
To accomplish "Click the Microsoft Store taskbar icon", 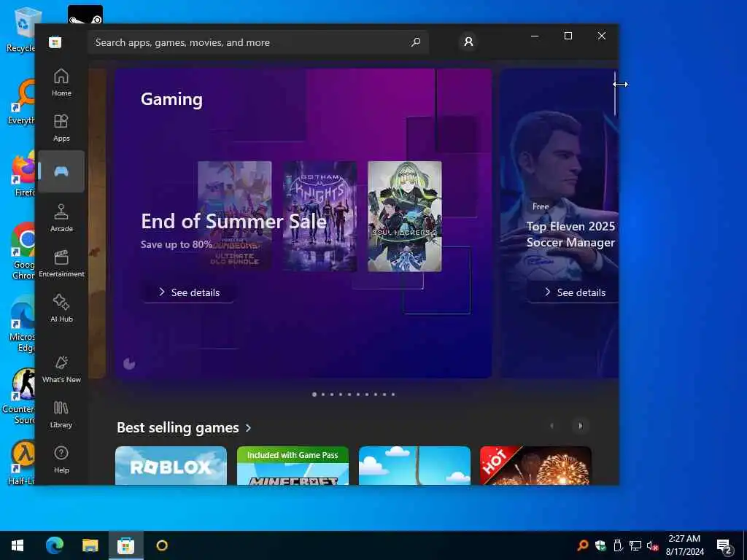I will tap(125, 545).
